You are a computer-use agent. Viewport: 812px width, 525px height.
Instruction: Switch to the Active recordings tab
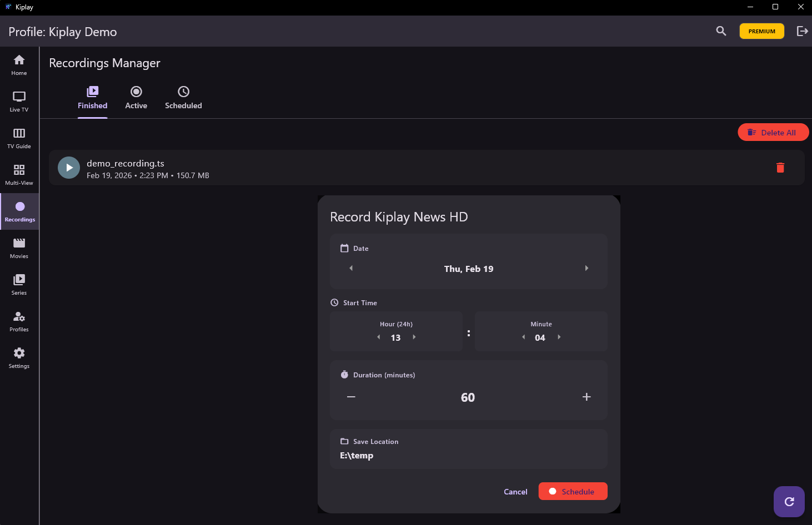coord(136,98)
